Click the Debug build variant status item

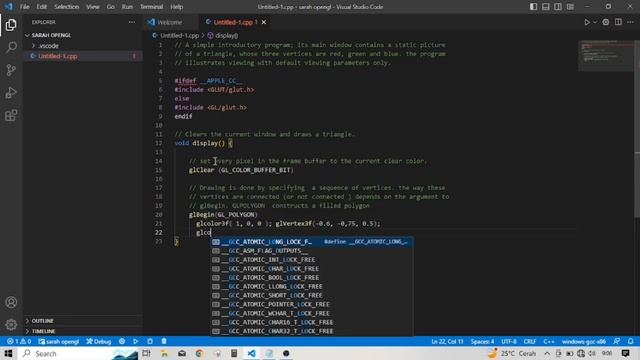click(99, 341)
